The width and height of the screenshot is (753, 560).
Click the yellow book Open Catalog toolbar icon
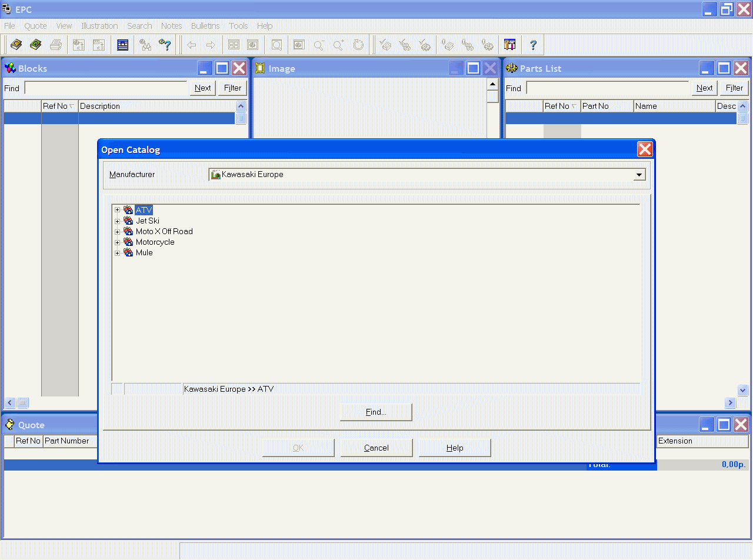click(x=16, y=45)
